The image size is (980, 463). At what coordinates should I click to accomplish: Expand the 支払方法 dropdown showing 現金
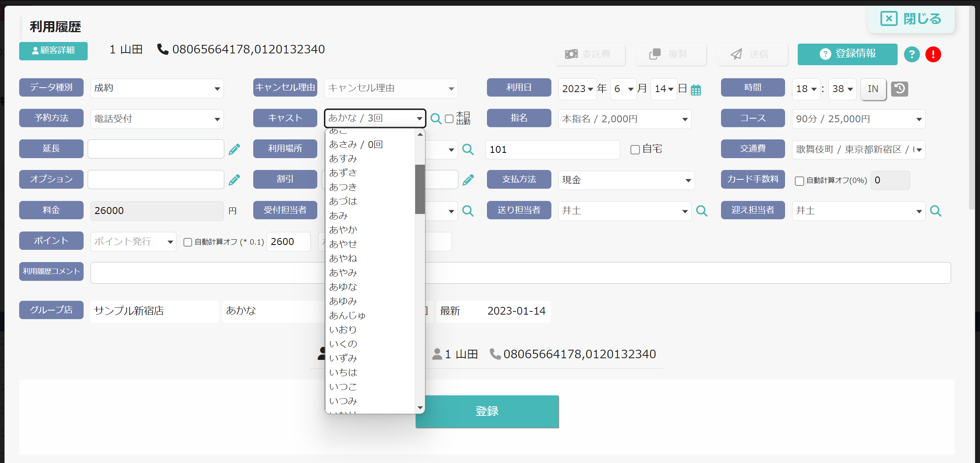click(626, 180)
